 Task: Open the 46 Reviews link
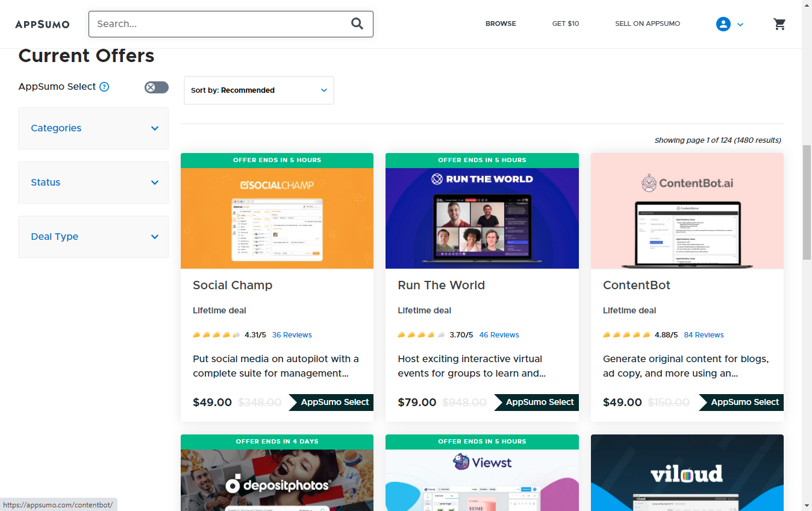point(499,335)
